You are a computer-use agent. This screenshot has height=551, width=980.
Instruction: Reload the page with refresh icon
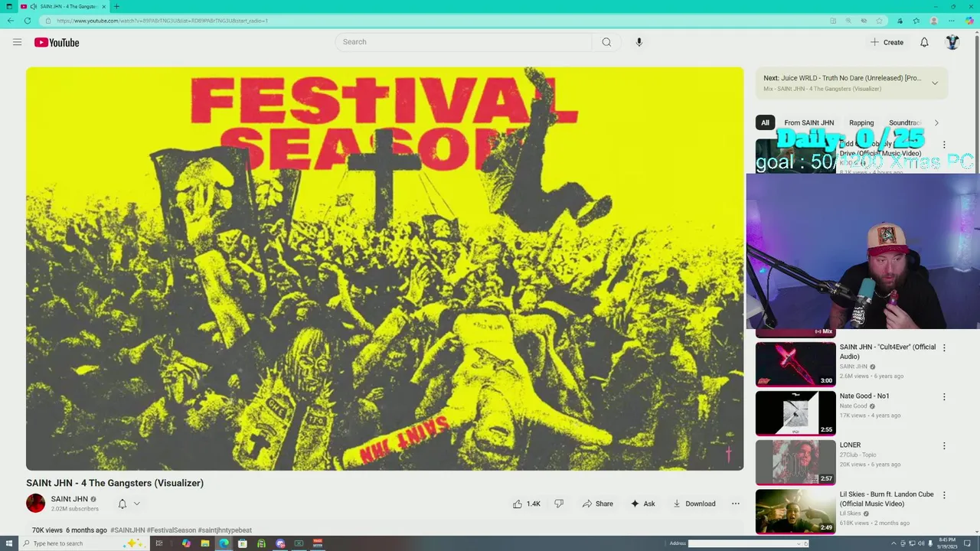point(28,21)
